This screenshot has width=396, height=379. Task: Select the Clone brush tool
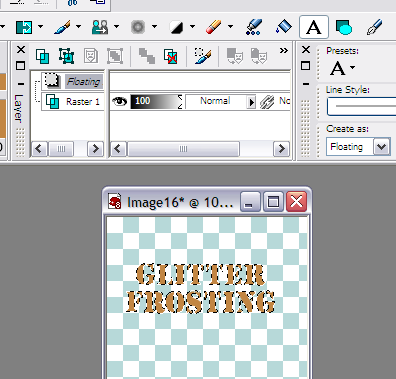coord(100,27)
